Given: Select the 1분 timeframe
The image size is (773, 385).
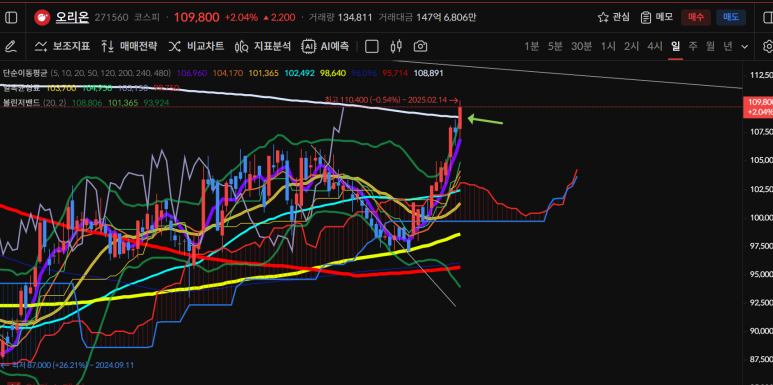Looking at the screenshot, I should pos(531,47).
